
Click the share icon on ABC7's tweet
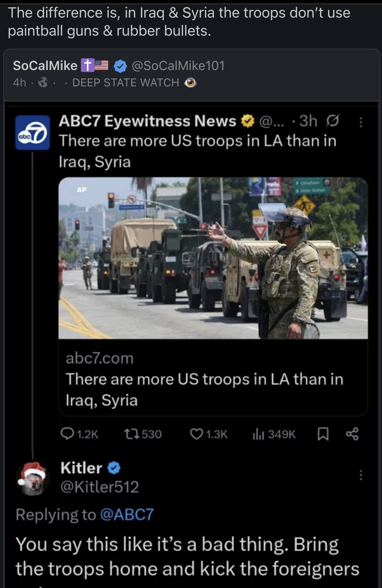(x=353, y=434)
